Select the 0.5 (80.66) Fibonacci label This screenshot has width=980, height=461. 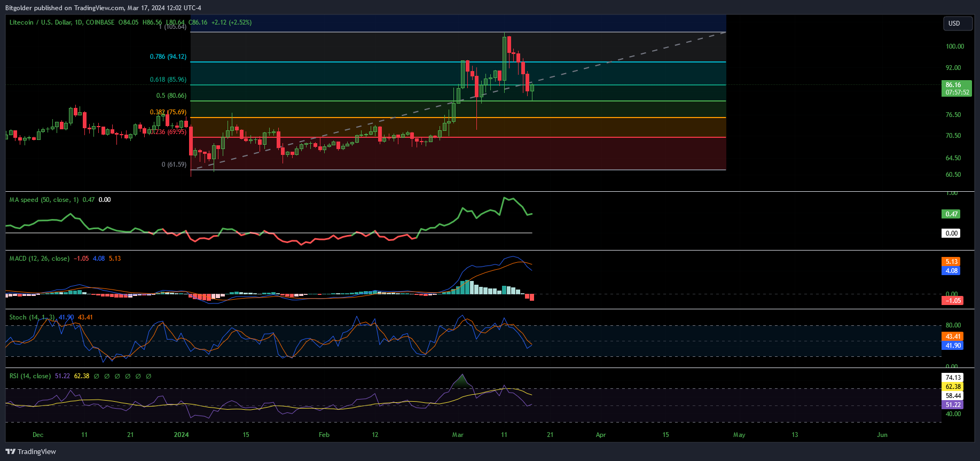[x=171, y=96]
